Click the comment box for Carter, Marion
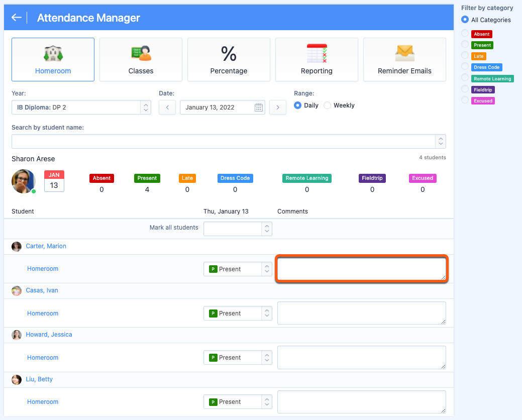The width and height of the screenshot is (522, 420). coord(362,269)
